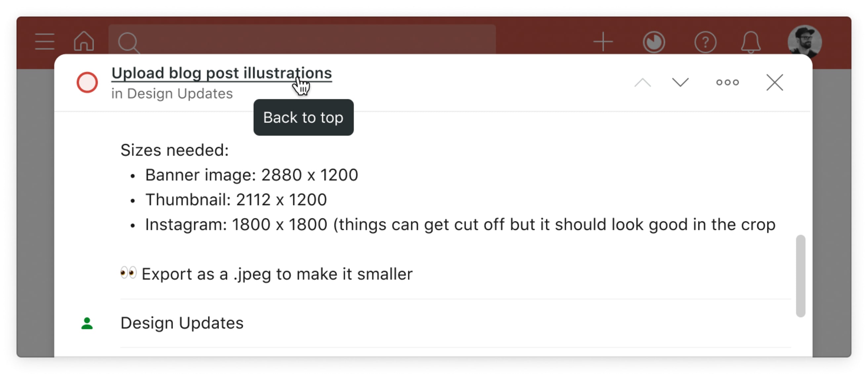Open Upload blog post illustrations task title
Image resolution: width=868 pixels, height=374 pixels.
(221, 73)
